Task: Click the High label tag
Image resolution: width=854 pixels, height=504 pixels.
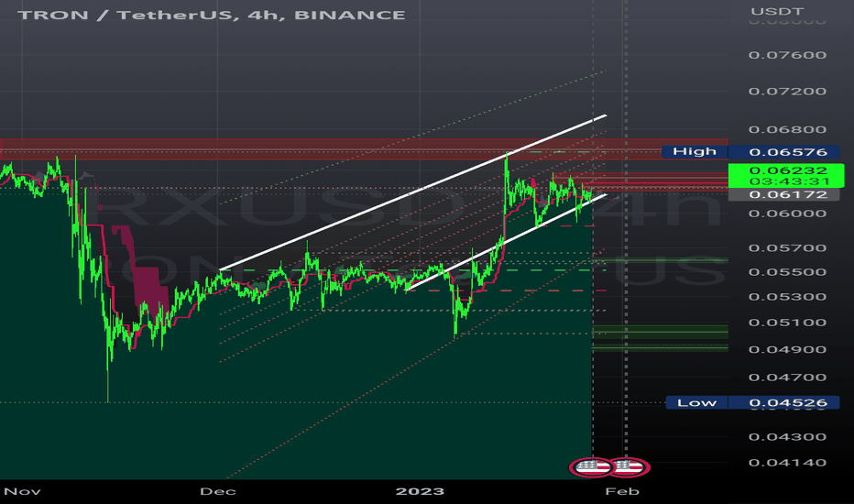Action: pos(695,151)
